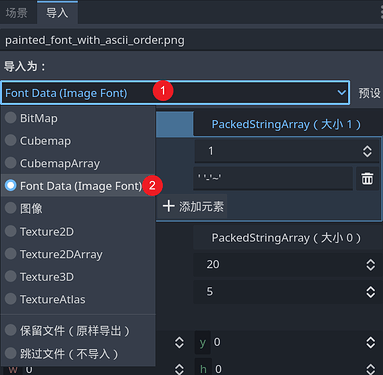
Task: Click stepper arrows on the h field
Action: click(x=370, y=369)
